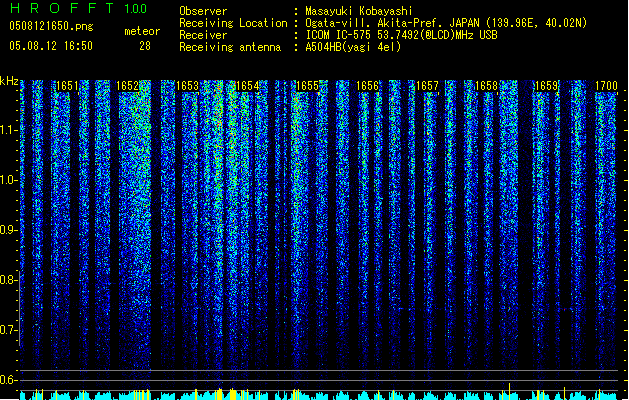Click the 0.9 kHz axis tick label

coord(8,230)
